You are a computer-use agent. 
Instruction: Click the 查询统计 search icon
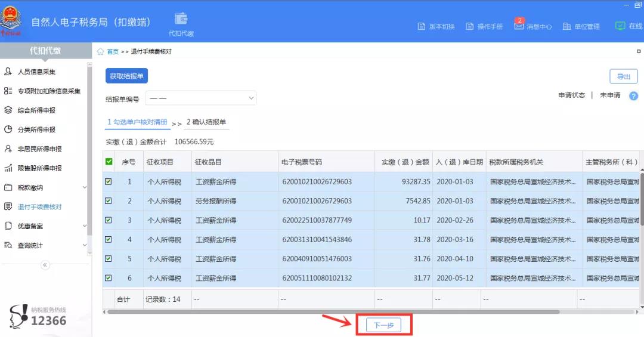pos(8,245)
